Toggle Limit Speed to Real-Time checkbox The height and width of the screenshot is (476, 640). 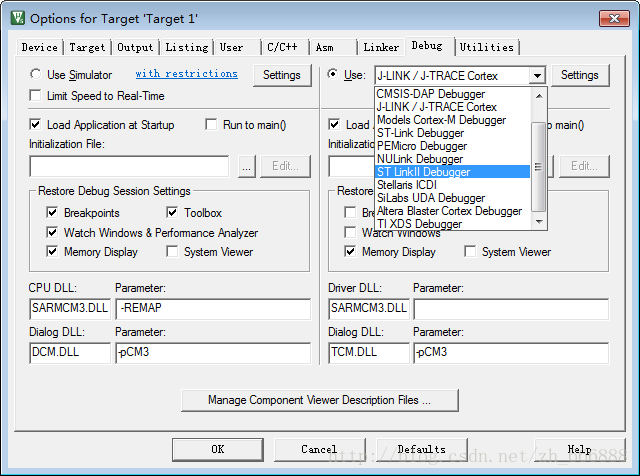[x=36, y=96]
